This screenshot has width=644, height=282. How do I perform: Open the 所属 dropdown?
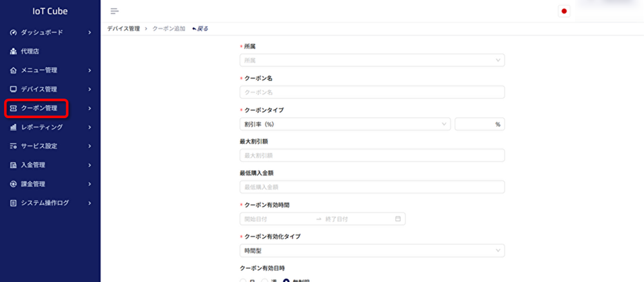[371, 60]
